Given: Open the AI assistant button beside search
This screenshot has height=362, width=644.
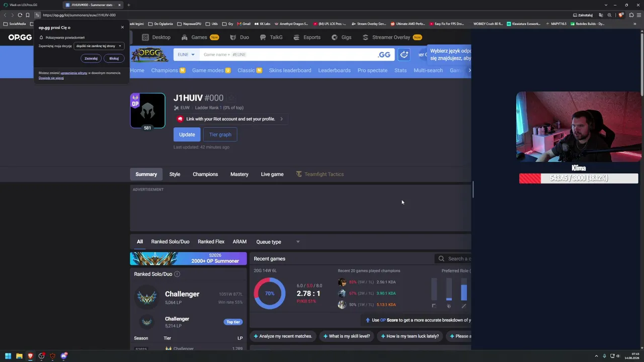Looking at the screenshot, I should (x=404, y=54).
